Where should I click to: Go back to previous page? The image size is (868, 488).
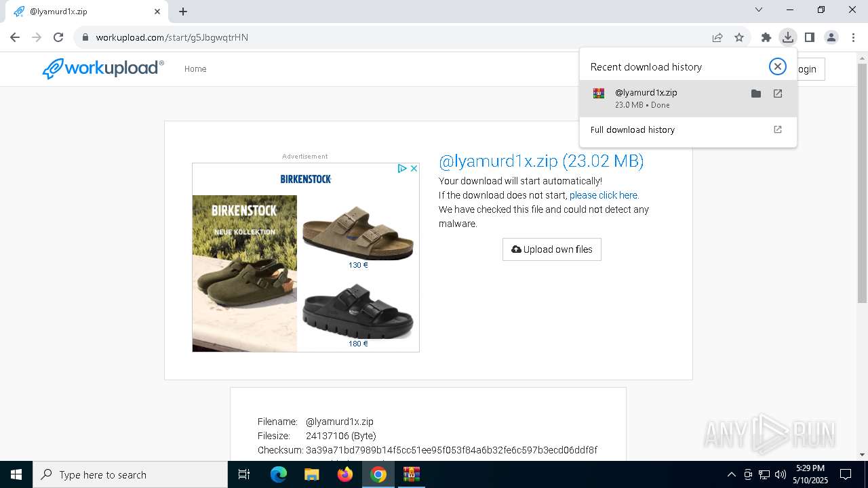click(x=15, y=37)
